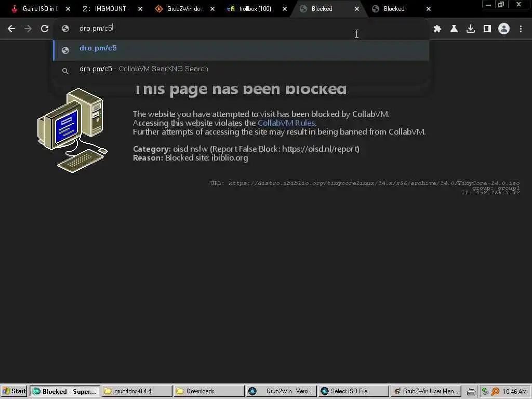Minimize the browser window

(488, 5)
